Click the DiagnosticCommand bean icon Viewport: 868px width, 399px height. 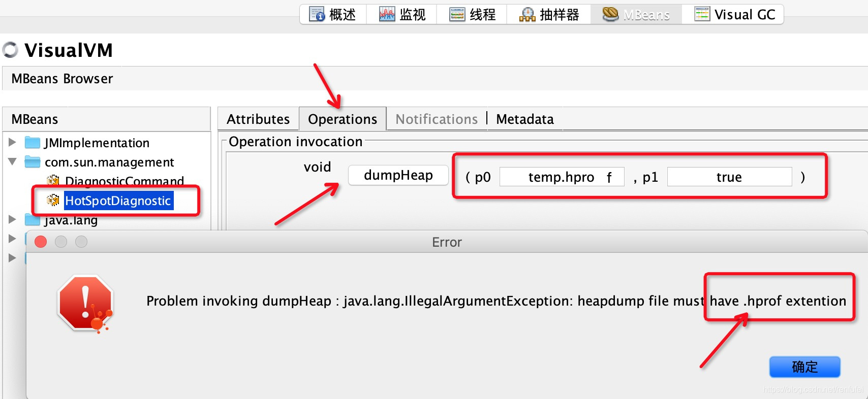(53, 181)
